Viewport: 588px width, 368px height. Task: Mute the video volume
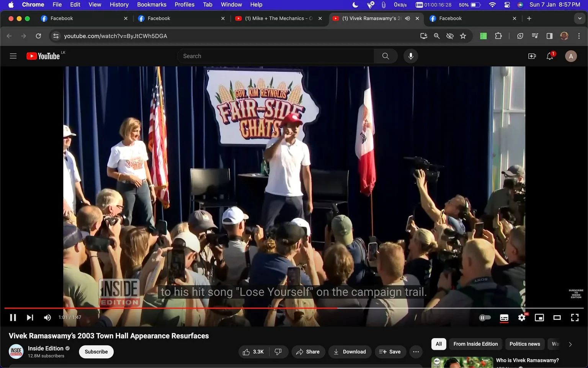click(x=47, y=317)
